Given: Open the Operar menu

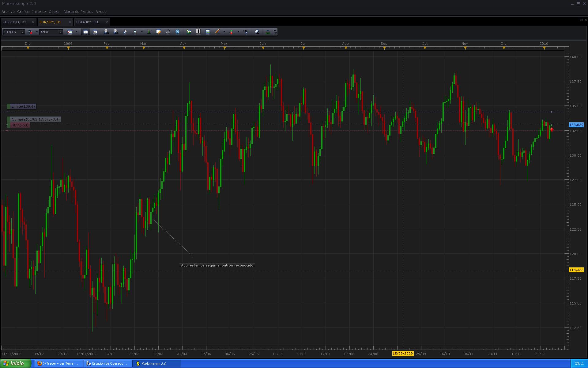Looking at the screenshot, I should click(x=55, y=12).
